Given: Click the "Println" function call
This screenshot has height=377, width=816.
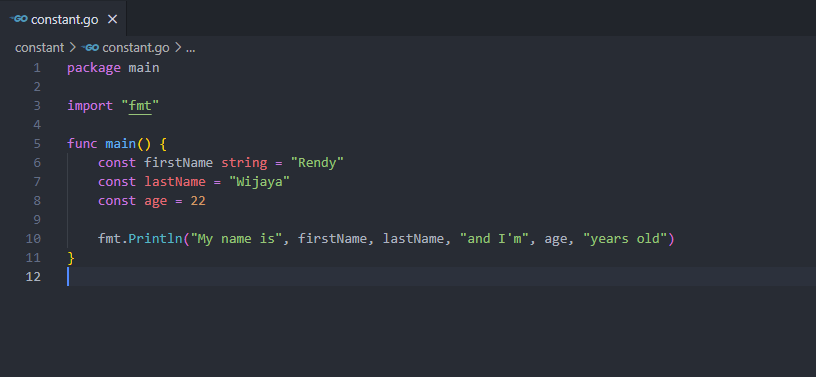Looking at the screenshot, I should click(155, 239).
